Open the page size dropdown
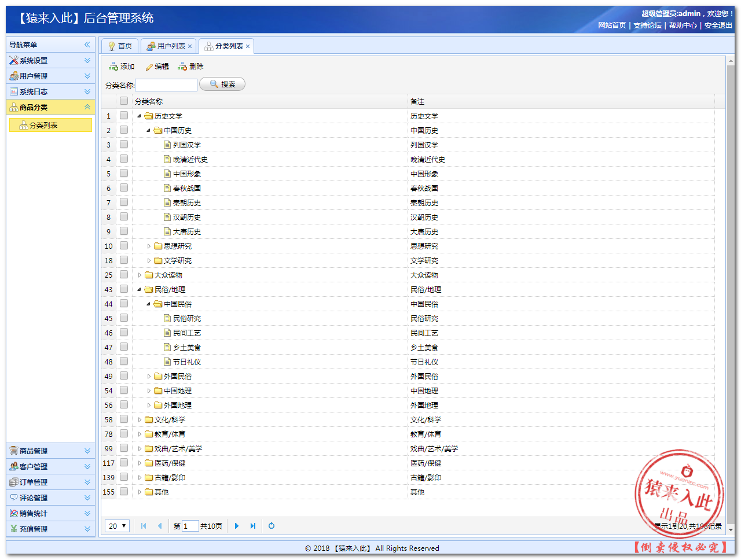 (x=117, y=526)
